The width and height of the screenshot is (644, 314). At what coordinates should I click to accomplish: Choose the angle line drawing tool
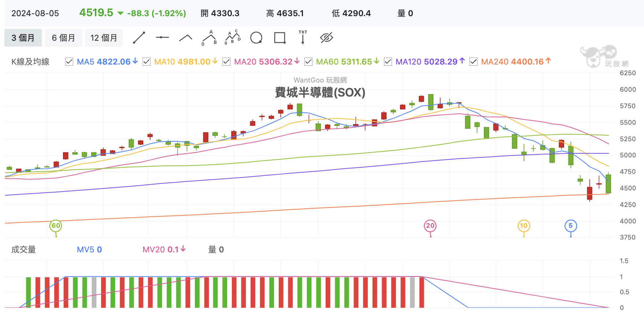point(186,37)
